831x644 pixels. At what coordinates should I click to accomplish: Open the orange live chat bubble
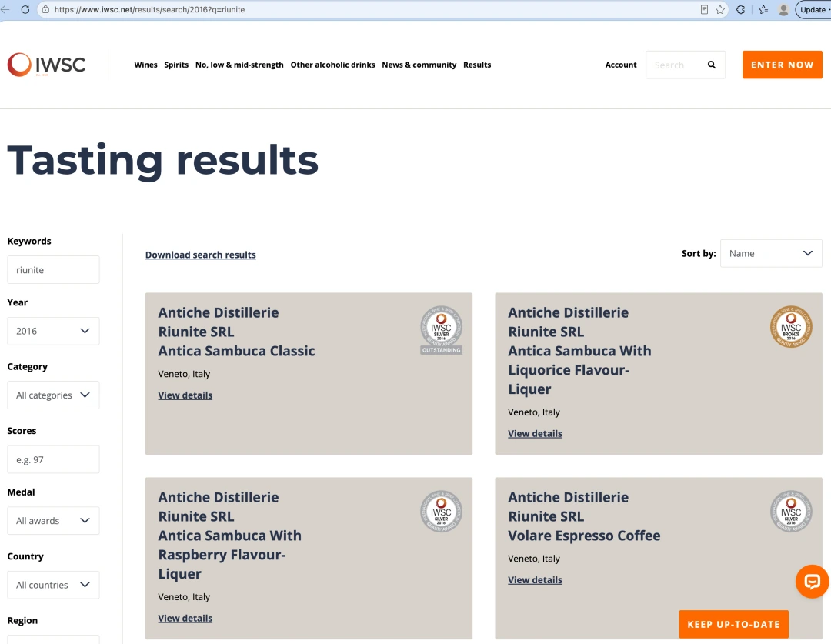pos(812,582)
